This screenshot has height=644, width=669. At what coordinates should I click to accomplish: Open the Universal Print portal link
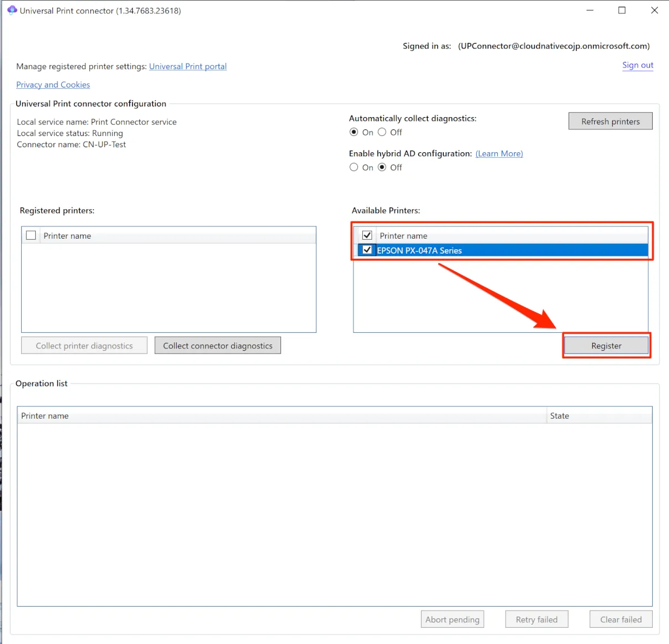point(188,66)
